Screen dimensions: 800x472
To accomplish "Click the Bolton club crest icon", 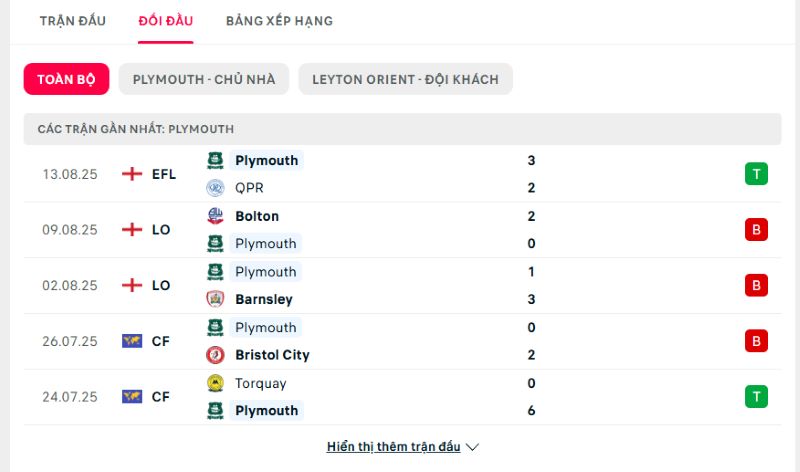I will pos(214,216).
